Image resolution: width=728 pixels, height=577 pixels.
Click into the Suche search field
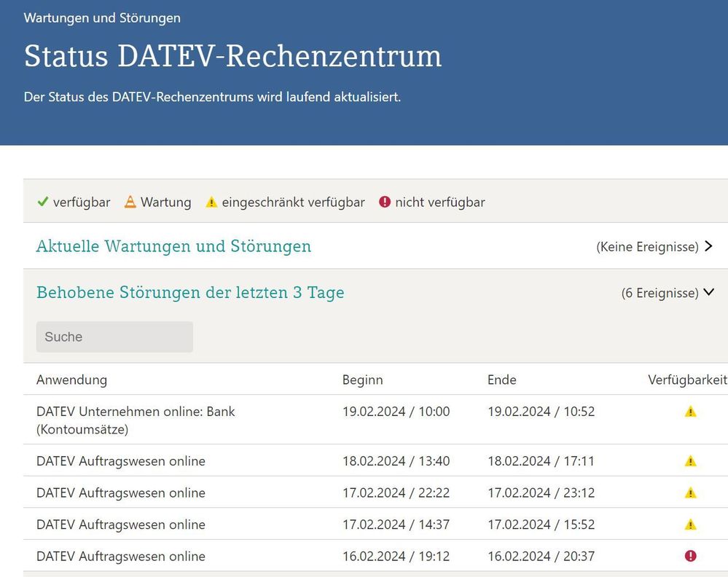click(x=114, y=337)
